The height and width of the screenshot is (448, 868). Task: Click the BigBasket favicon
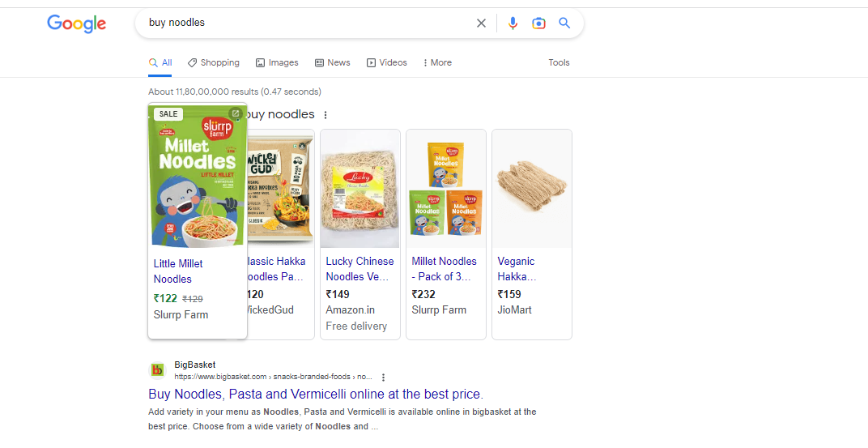tap(158, 370)
